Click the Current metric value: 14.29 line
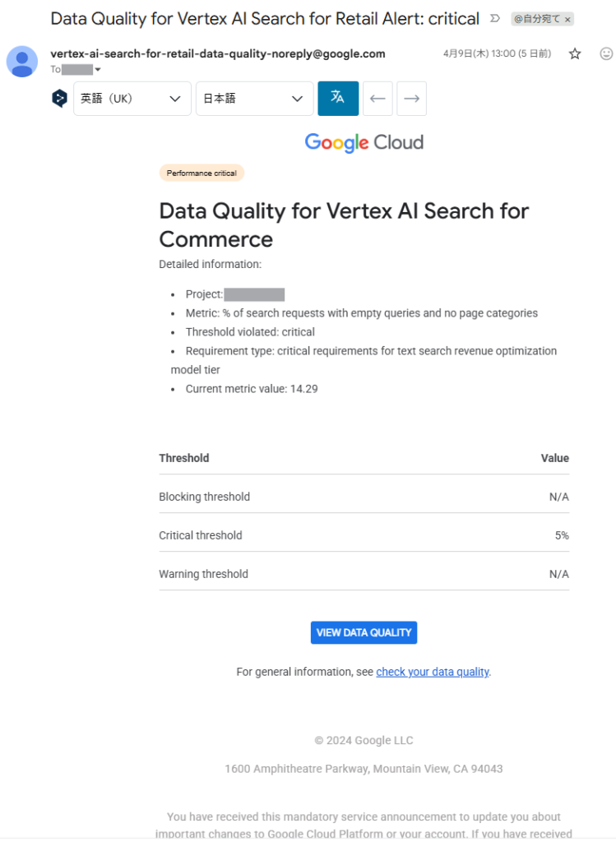 (252, 389)
